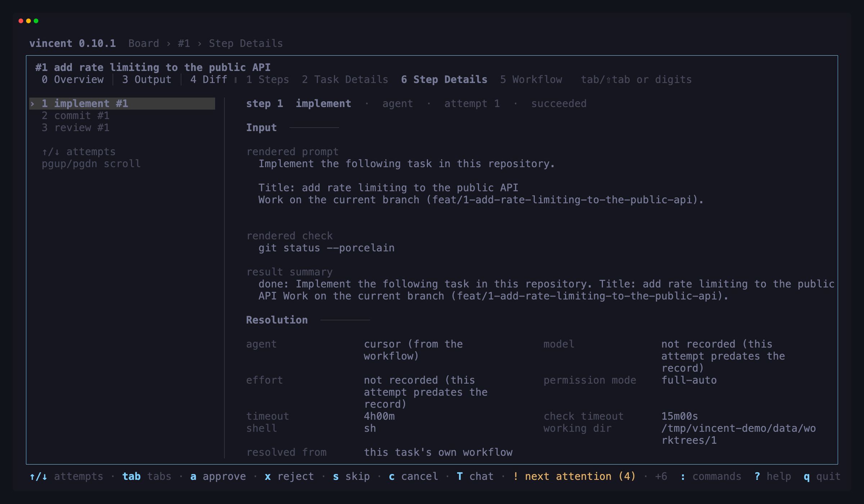Click 'this task's own workflow' text
This screenshot has width=864, height=504.
pos(438,453)
